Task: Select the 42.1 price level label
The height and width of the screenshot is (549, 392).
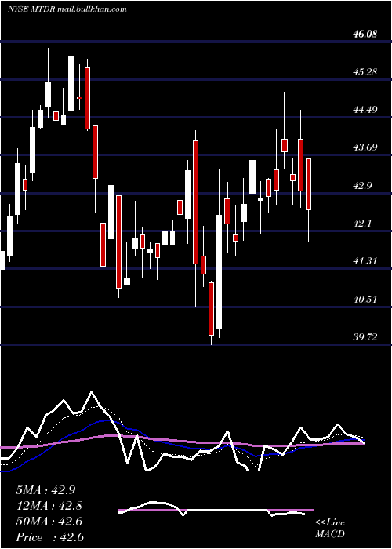Action: (362, 223)
